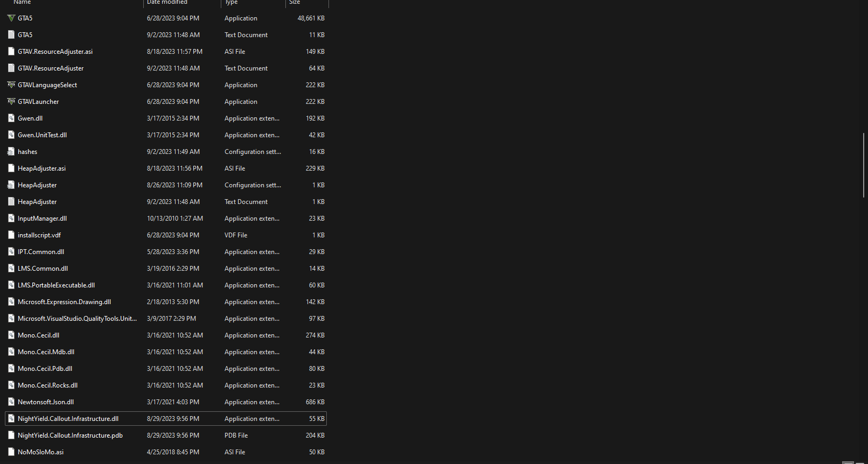868x464 pixels.
Task: Click the HeapAdjuster text document file name
Action: point(37,202)
